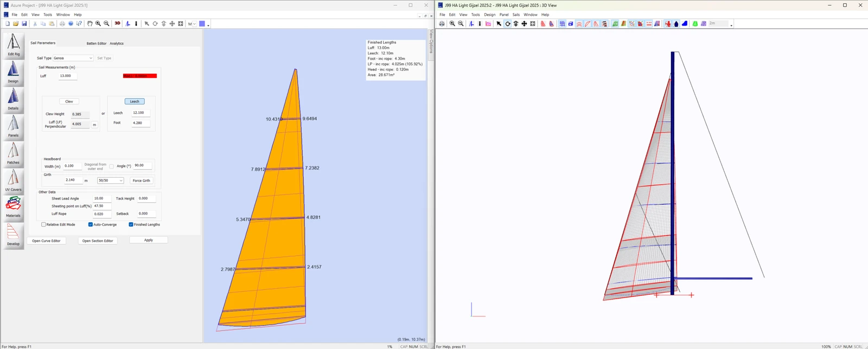Click the toolbar overflow arrow in the Azure Project window
This screenshot has width=868, height=349.
208,25
